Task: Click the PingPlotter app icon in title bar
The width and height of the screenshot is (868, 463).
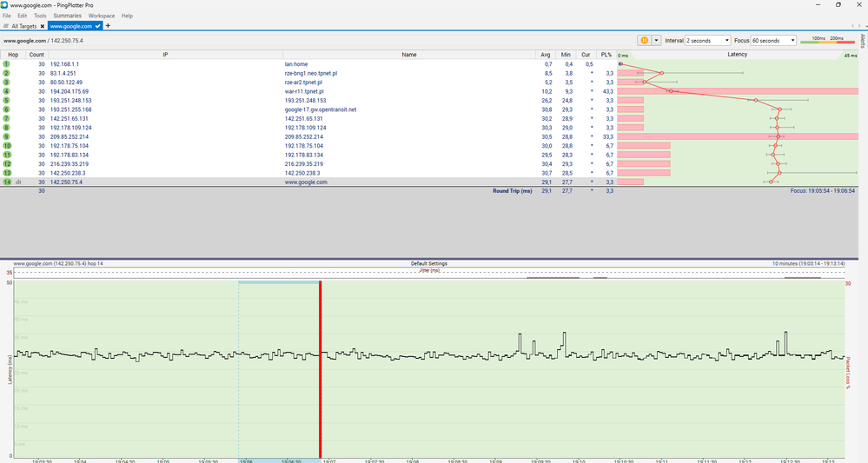Action: [5, 4]
